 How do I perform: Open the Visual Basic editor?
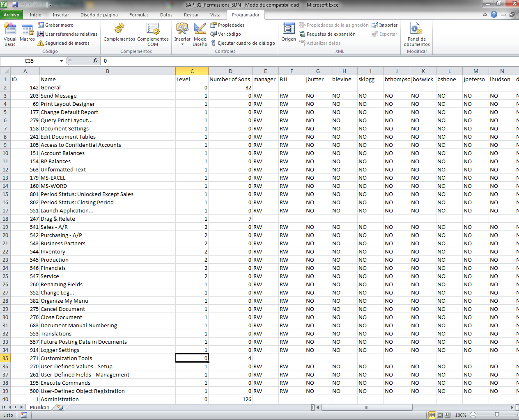[10, 35]
